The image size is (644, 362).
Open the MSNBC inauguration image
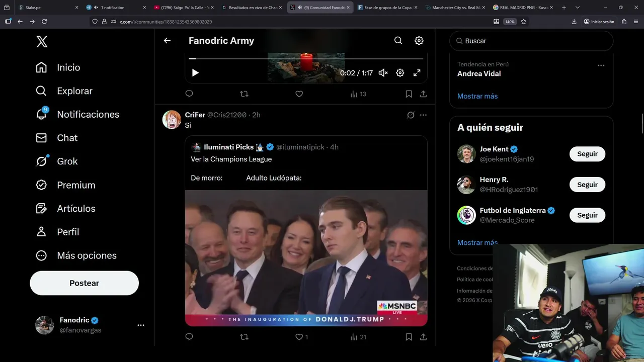click(x=306, y=258)
